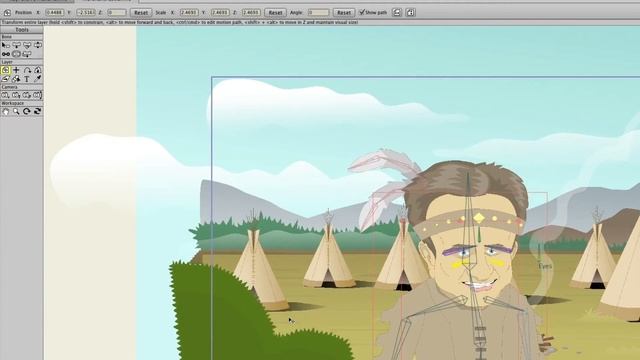Reset the layer Position values
Screen dimensions: 640x360
[141, 13]
